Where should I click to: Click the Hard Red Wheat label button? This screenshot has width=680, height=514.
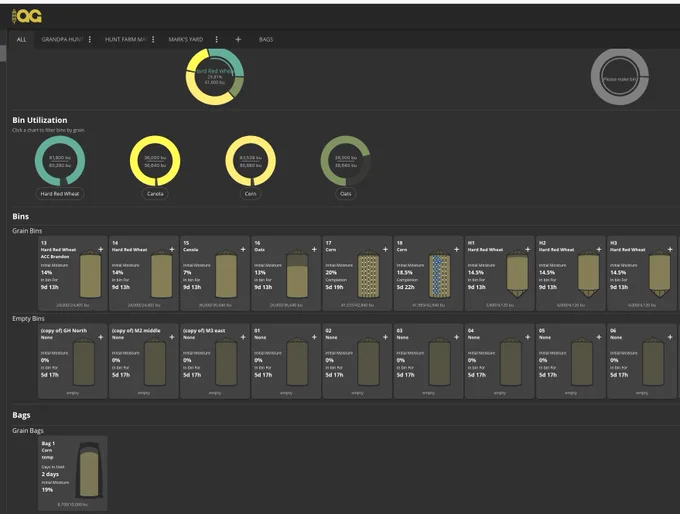60,194
